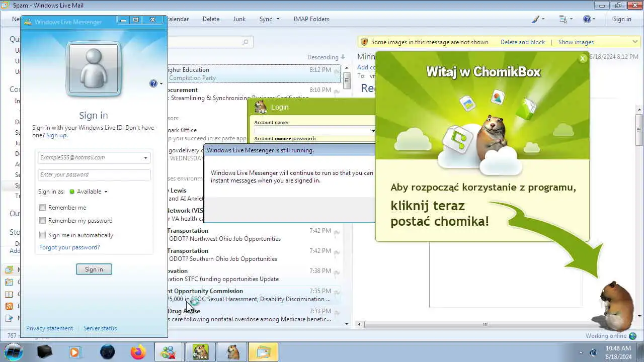Switch to Windows Live Messenger taskbar button

169,352
